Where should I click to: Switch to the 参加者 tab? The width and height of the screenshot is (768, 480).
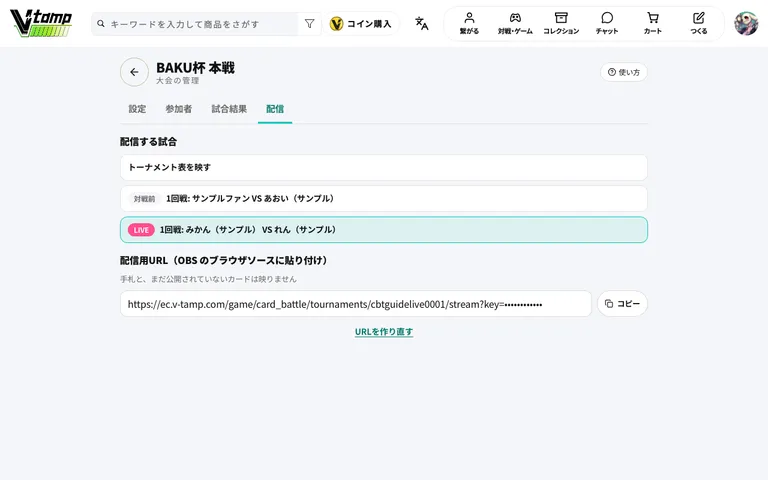pos(178,109)
